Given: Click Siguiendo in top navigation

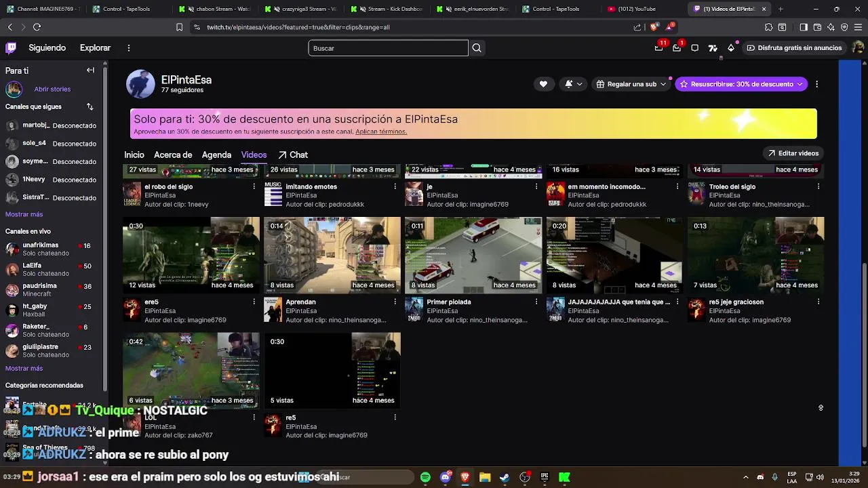Looking at the screenshot, I should [x=47, y=48].
